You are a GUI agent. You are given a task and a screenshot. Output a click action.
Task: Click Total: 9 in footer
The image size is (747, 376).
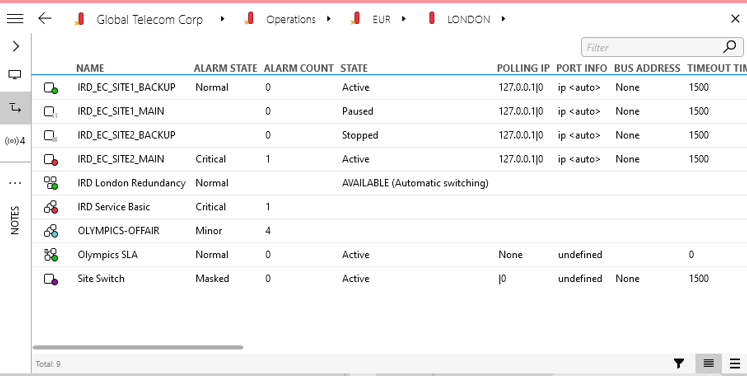click(48, 364)
